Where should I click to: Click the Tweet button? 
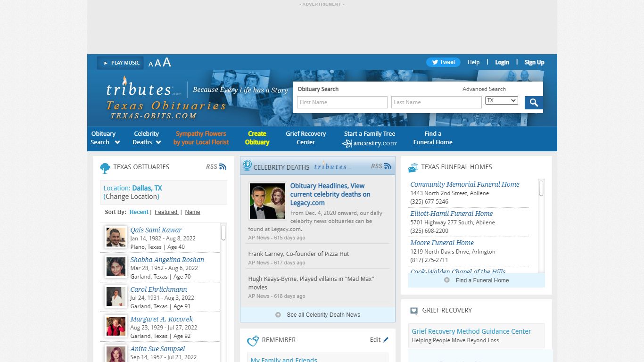click(x=444, y=62)
